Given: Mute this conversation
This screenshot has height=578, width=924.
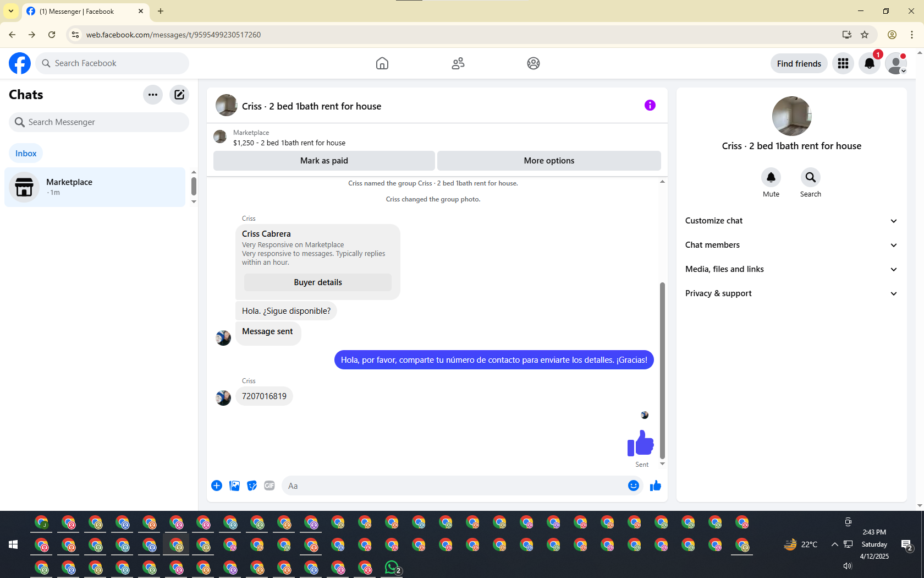Looking at the screenshot, I should click(x=771, y=177).
